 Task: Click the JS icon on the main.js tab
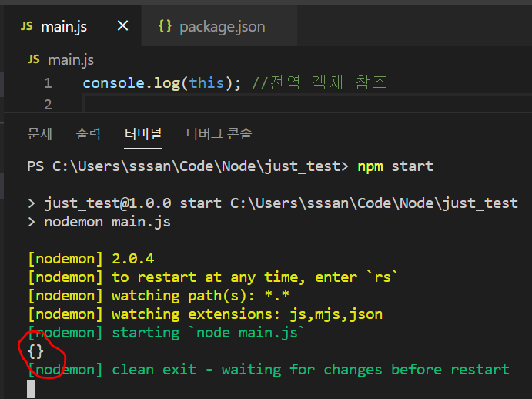tap(27, 27)
